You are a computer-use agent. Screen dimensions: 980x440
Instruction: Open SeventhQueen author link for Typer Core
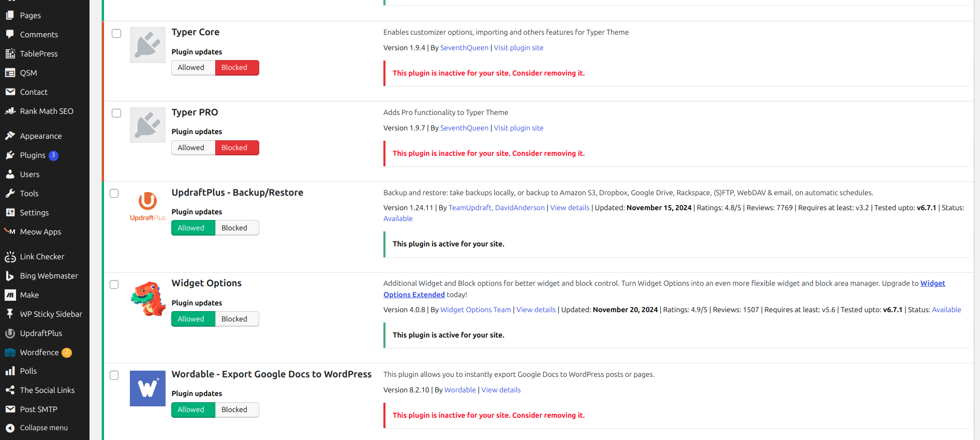[464, 48]
